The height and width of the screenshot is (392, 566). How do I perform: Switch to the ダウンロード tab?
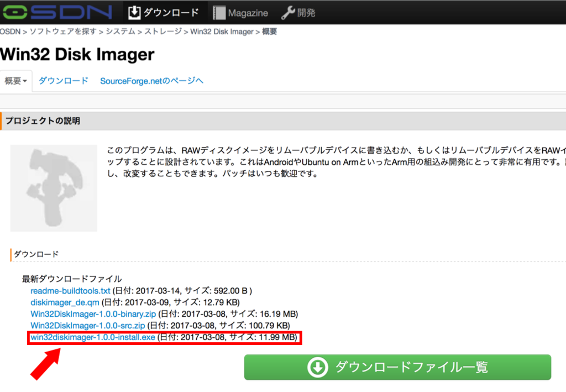coord(64,81)
